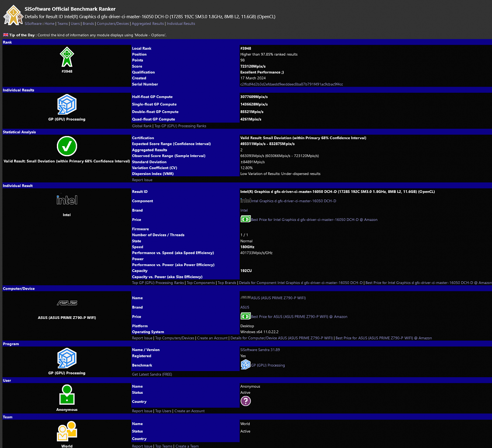Open Top GP (GPU) Processing Ranks under Individual Result

coord(158,283)
